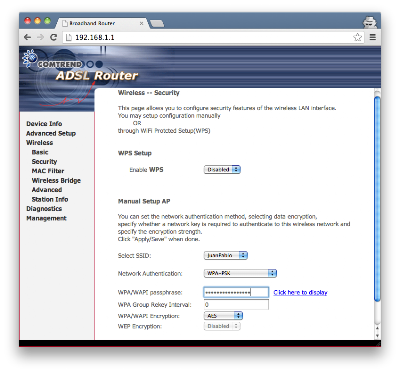Image resolution: width=400 pixels, height=373 pixels.
Task: Open the Management menu
Action: coord(46,218)
